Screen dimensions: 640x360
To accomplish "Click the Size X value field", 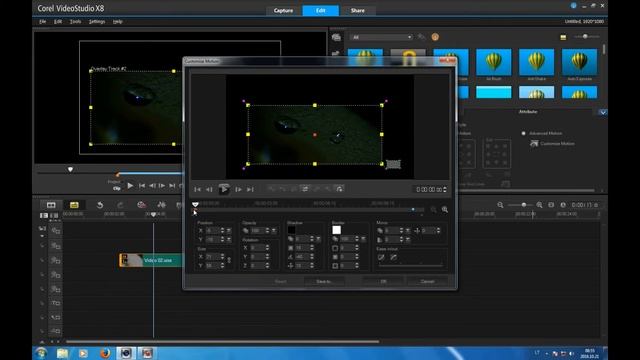I will [x=213, y=257].
